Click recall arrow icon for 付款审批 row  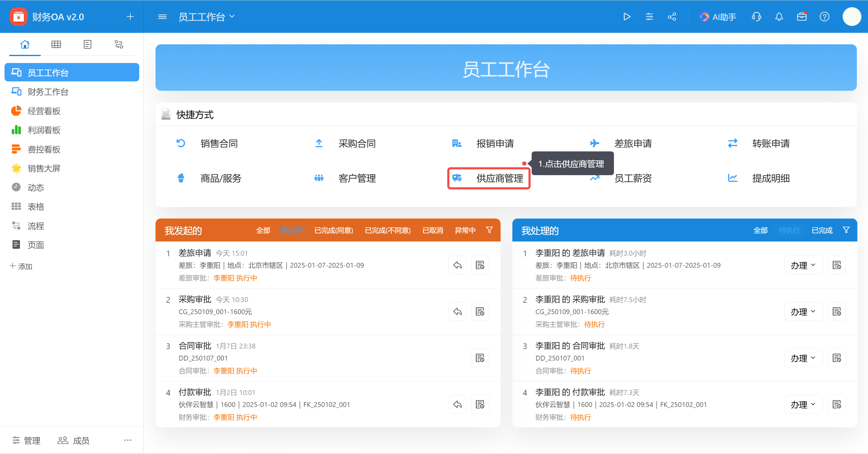457,404
